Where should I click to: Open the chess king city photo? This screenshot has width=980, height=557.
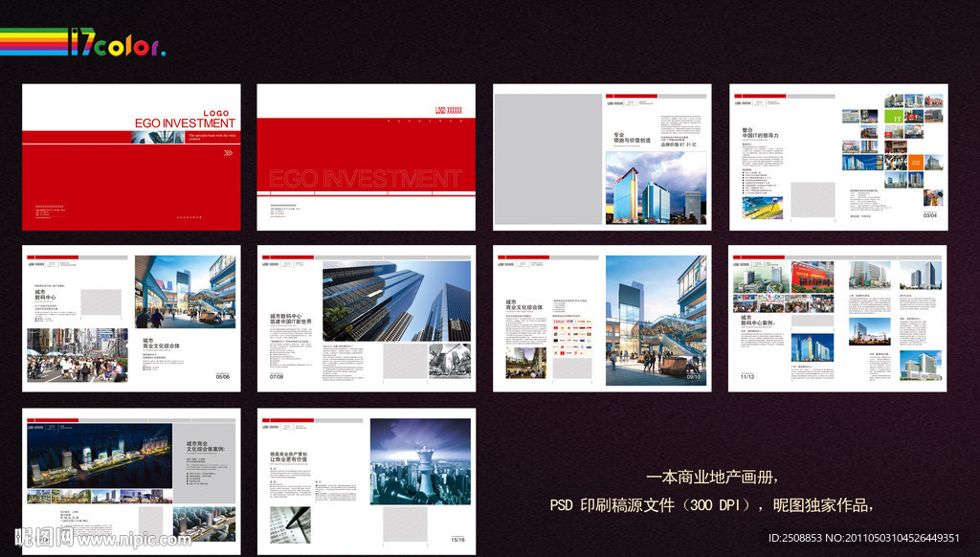(x=420, y=462)
